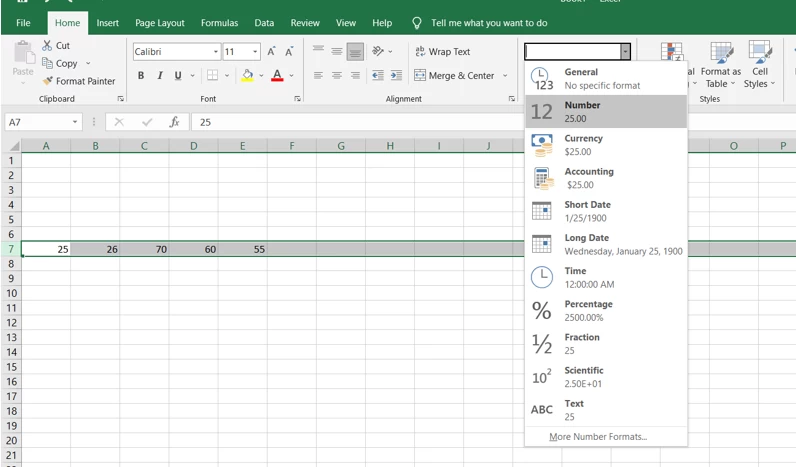The width and height of the screenshot is (796, 467).
Task: Apply the red Font Color A
Action: click(277, 75)
